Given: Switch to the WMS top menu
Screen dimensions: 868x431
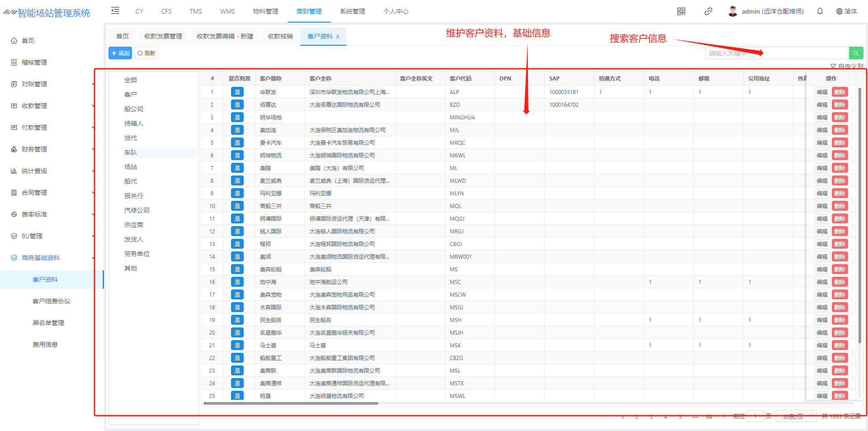Looking at the screenshot, I should [227, 11].
